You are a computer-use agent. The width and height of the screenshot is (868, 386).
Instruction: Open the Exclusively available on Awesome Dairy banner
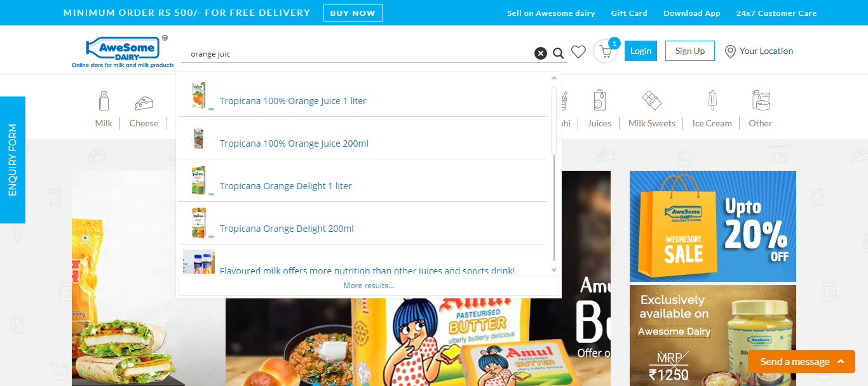713,335
